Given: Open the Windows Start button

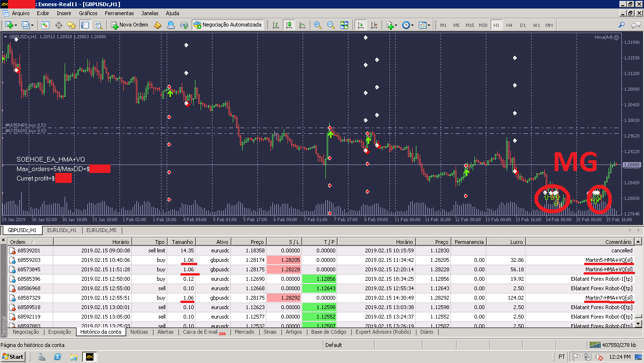Looking at the screenshot, I should click(x=13, y=356).
